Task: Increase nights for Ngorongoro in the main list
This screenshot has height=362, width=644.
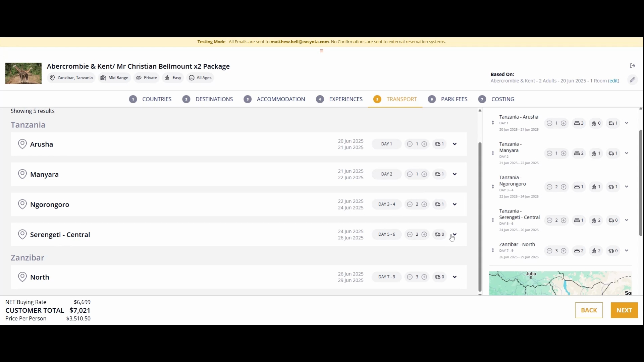Action: (x=424, y=204)
